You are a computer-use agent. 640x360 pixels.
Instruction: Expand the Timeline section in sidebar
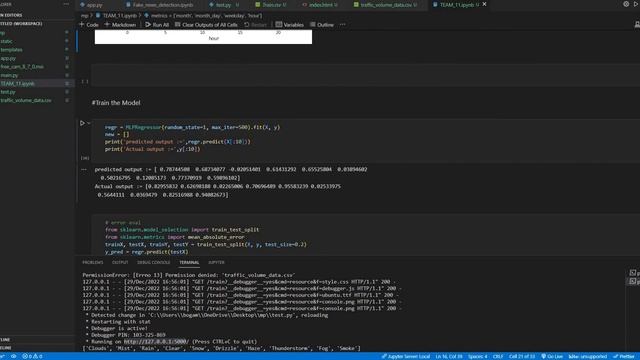pyautogui.click(x=6, y=348)
